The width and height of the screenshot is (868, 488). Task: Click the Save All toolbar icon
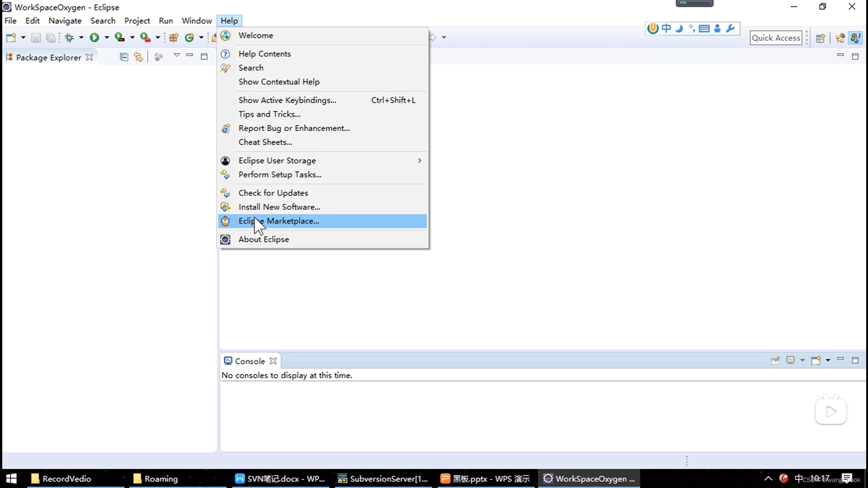[51, 38]
